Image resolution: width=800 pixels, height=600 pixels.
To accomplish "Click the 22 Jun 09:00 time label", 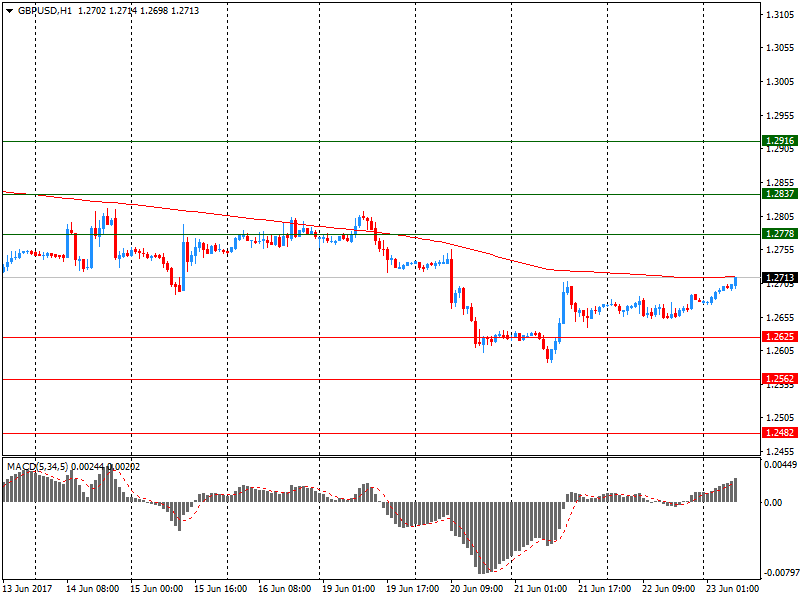I will [668, 588].
